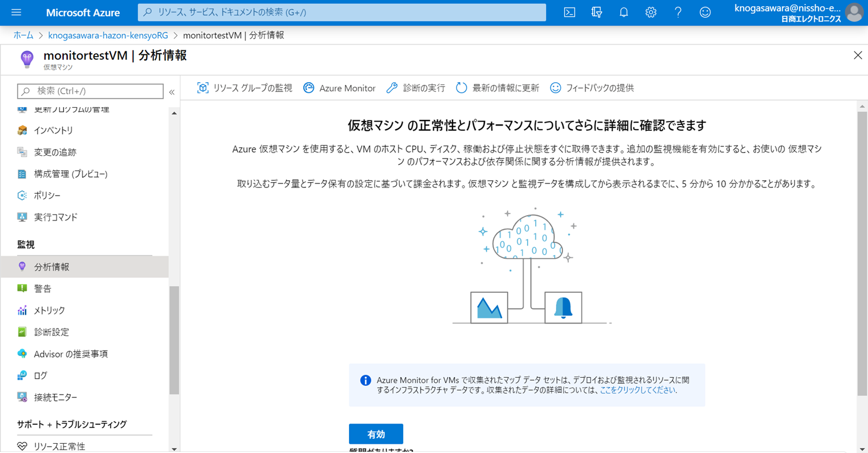The width and height of the screenshot is (868, 453).
Task: Open the Cloud Shell icon
Action: click(569, 12)
